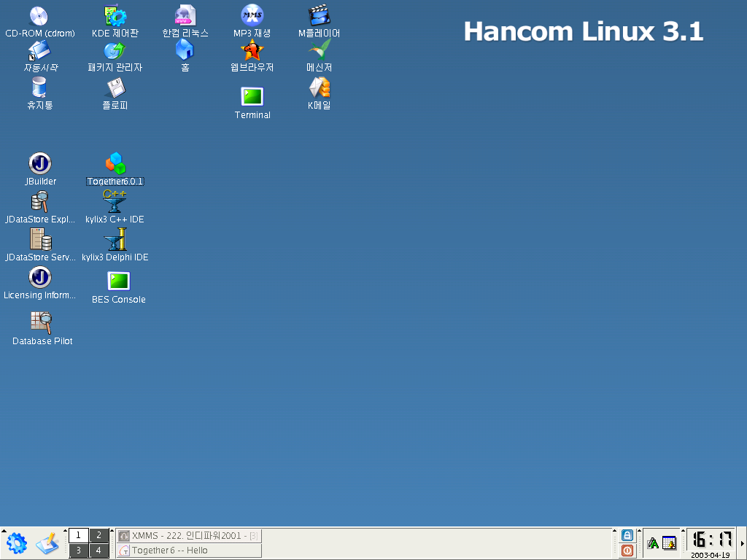Open the calendar alarm tray icon
The width and height of the screenshot is (747, 560).
click(x=670, y=542)
